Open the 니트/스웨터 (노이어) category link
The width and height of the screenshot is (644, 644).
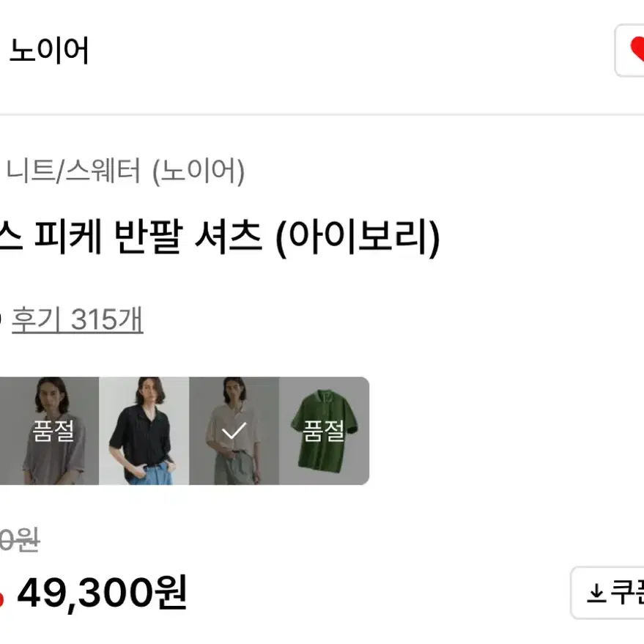tap(125, 171)
